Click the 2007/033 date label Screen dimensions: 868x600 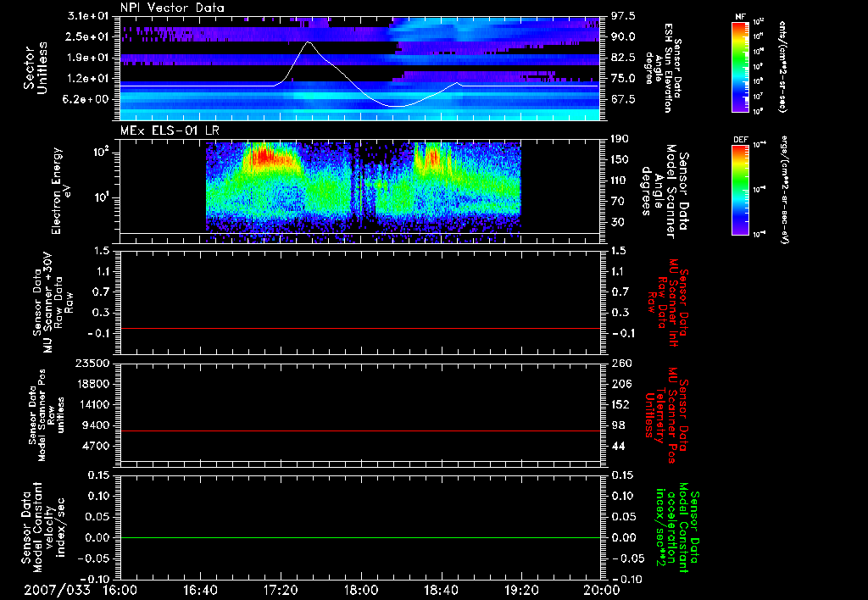point(57,590)
